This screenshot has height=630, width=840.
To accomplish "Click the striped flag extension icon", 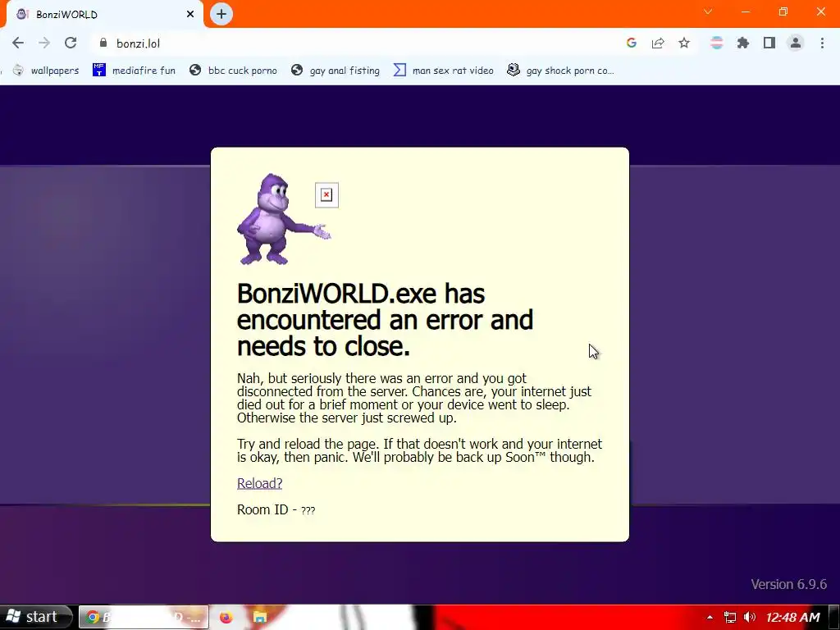I will (716, 43).
